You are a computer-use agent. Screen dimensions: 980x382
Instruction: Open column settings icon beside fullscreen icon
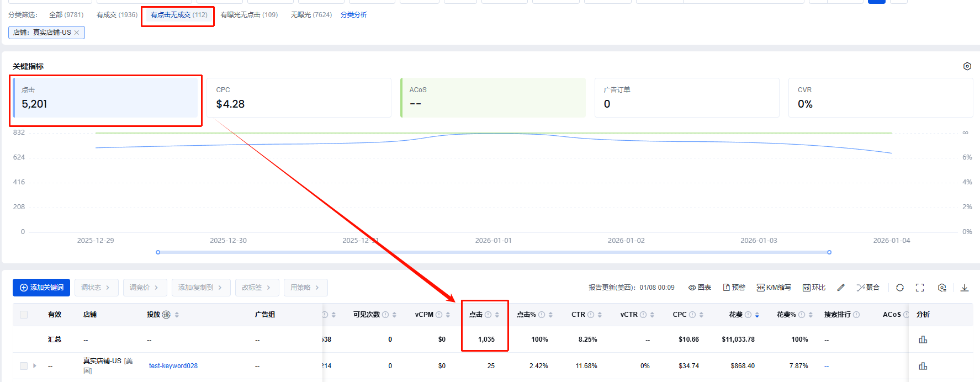tap(942, 288)
